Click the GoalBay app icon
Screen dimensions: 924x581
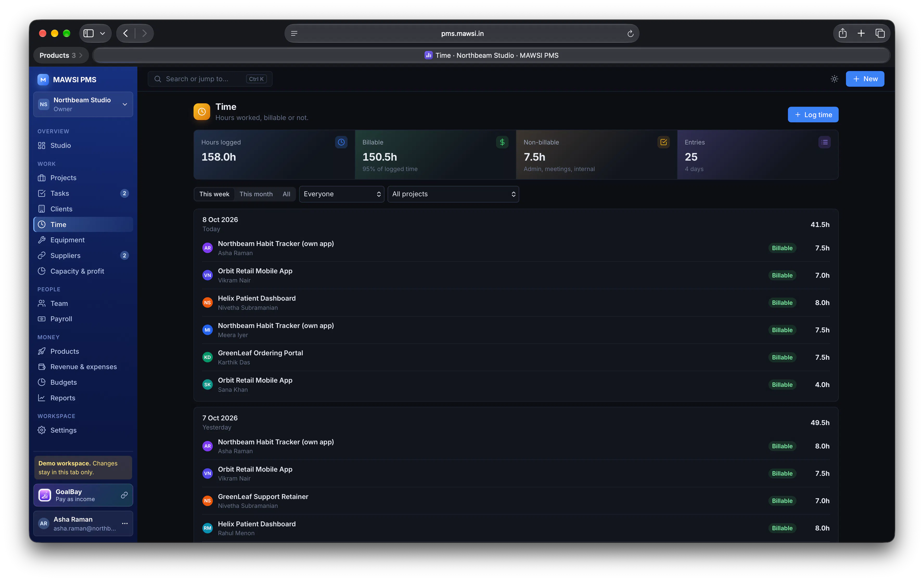[45, 495]
